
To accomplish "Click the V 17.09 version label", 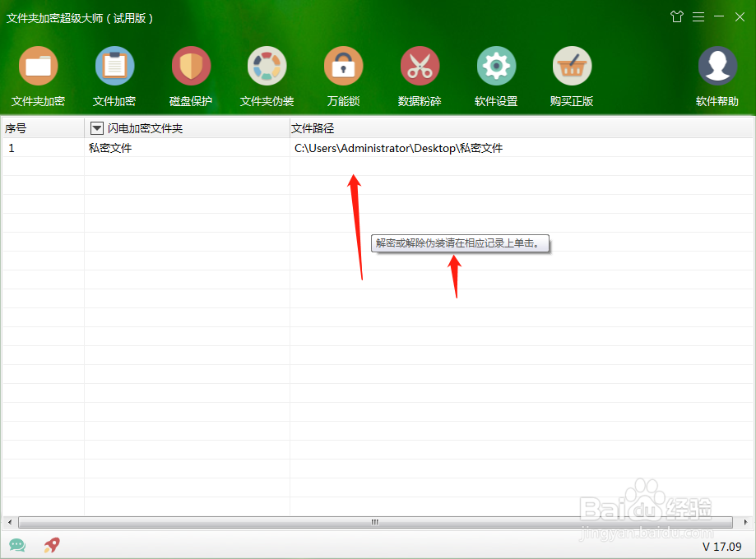I will pyautogui.click(x=721, y=547).
